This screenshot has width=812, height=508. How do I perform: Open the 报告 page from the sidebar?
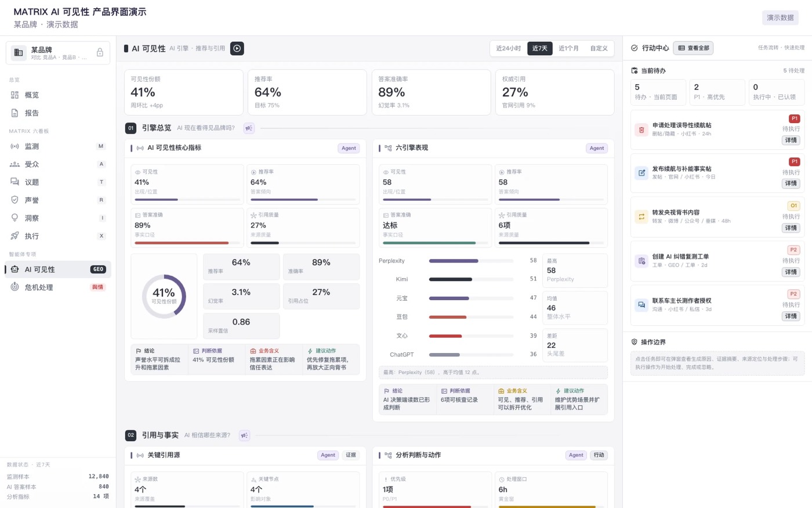pos(58,113)
